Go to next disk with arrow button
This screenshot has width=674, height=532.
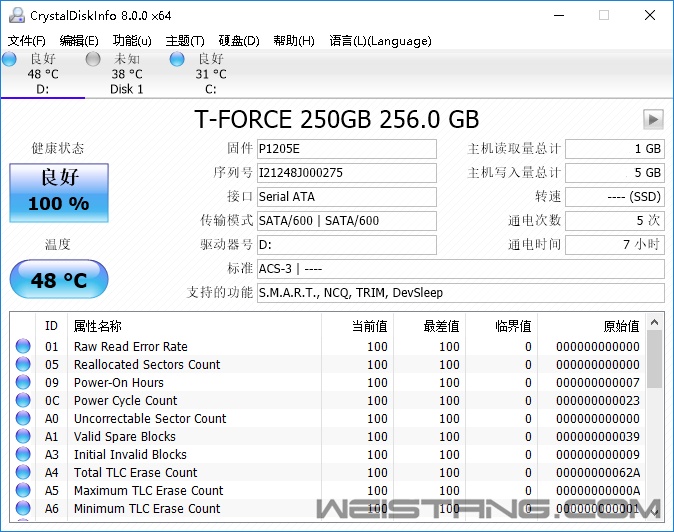[x=653, y=119]
